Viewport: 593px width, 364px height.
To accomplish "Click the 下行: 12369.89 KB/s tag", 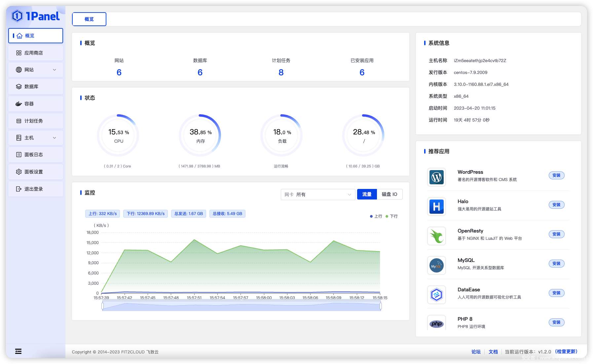I will [146, 214].
